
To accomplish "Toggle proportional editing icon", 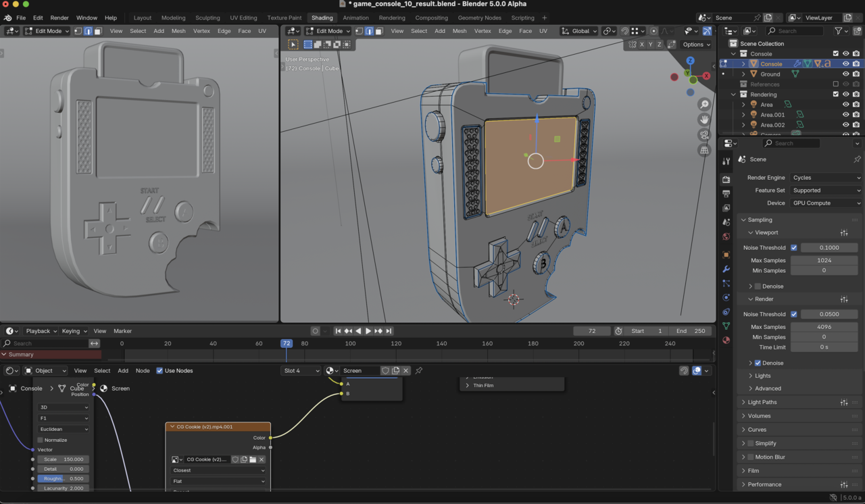I will pos(653,31).
